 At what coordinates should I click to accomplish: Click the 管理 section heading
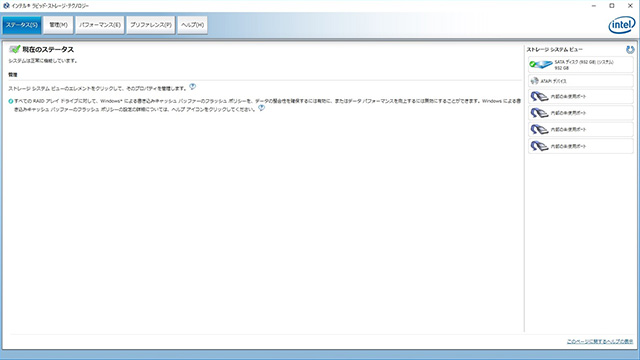pyautogui.click(x=13, y=75)
